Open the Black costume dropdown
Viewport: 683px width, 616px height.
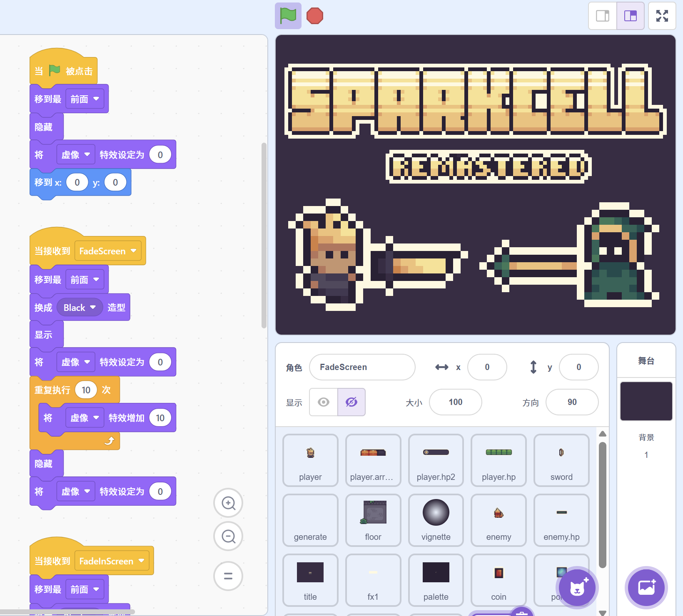80,308
